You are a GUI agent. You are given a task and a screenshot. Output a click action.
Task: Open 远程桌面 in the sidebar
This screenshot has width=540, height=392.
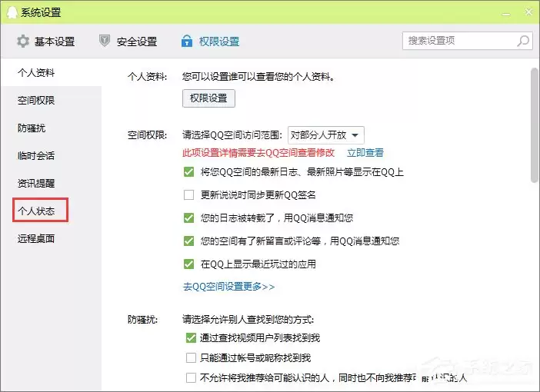pos(36,238)
